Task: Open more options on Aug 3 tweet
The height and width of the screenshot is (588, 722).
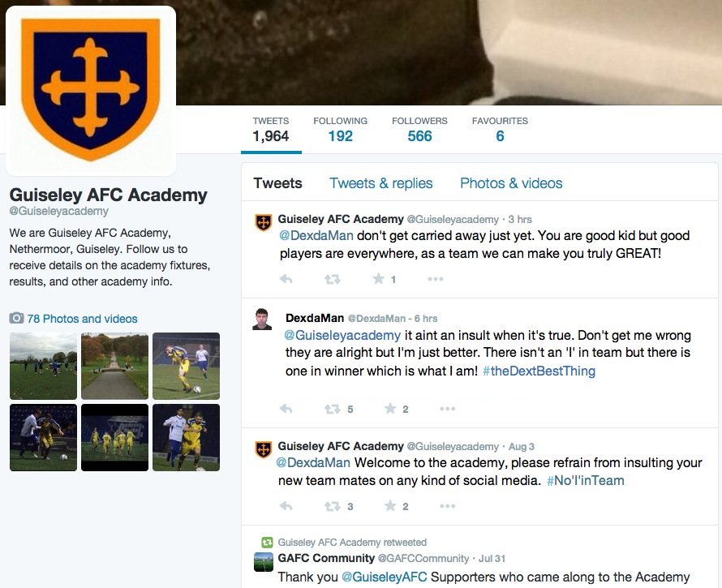Action: [x=447, y=506]
